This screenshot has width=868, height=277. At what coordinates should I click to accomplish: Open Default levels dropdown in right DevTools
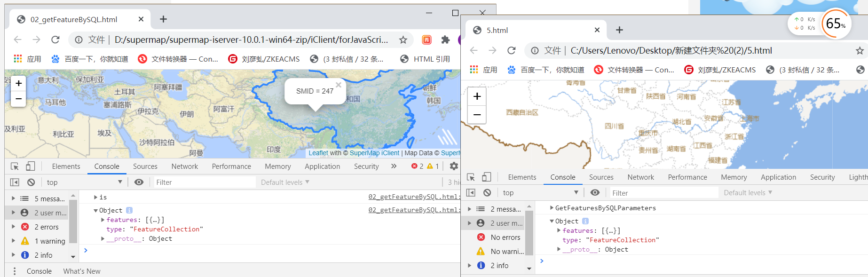(748, 193)
